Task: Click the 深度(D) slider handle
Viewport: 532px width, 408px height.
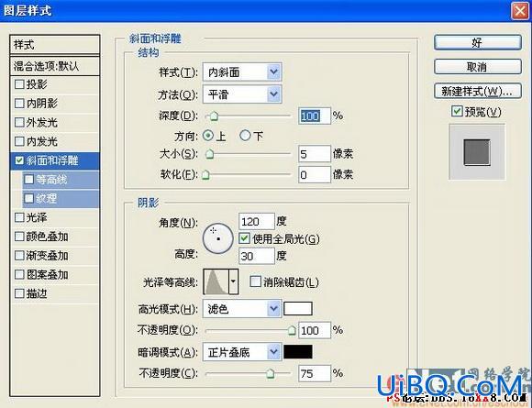Action: pyautogui.click(x=214, y=116)
